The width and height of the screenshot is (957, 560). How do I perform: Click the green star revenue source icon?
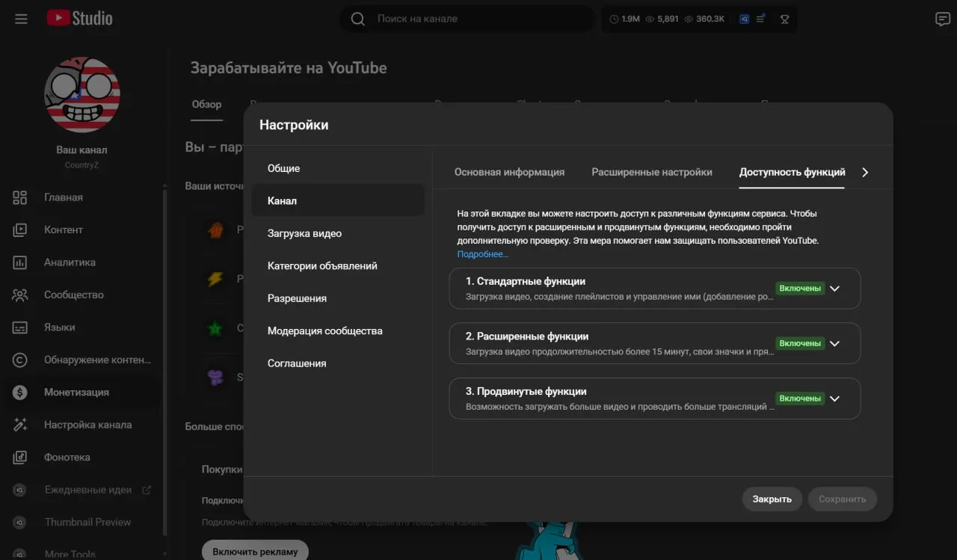pyautogui.click(x=215, y=328)
